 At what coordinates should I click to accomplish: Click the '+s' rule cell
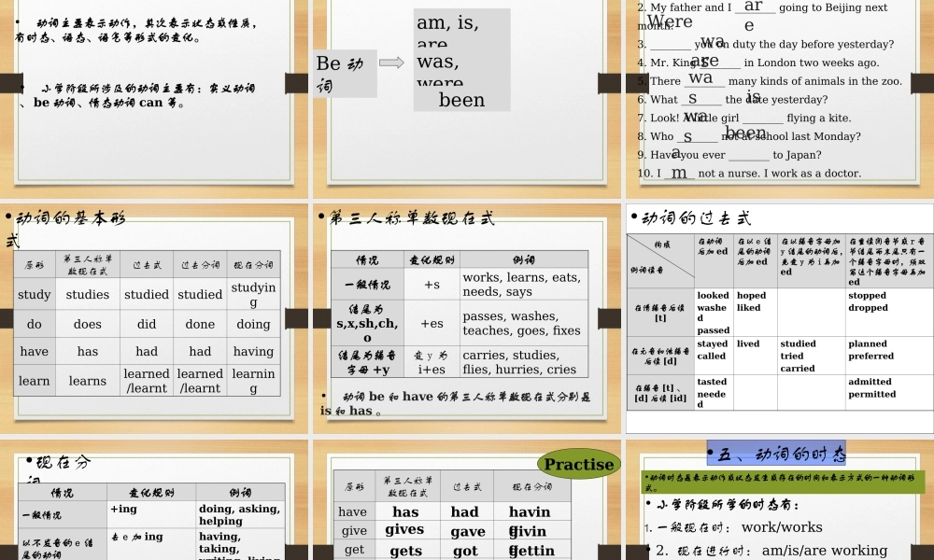432,285
